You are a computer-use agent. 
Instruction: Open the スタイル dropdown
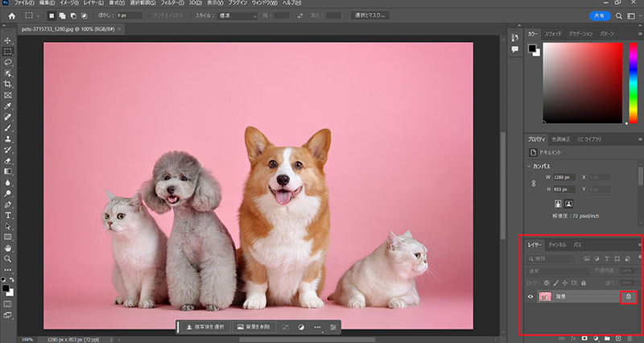click(237, 16)
